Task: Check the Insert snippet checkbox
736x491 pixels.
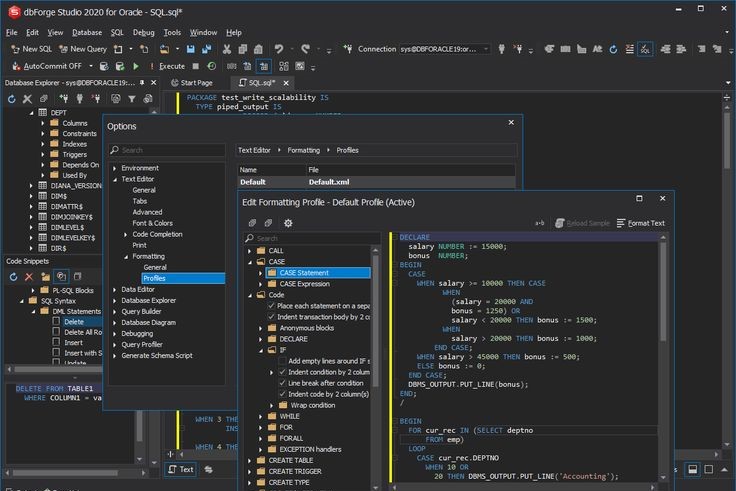Action: [56, 342]
